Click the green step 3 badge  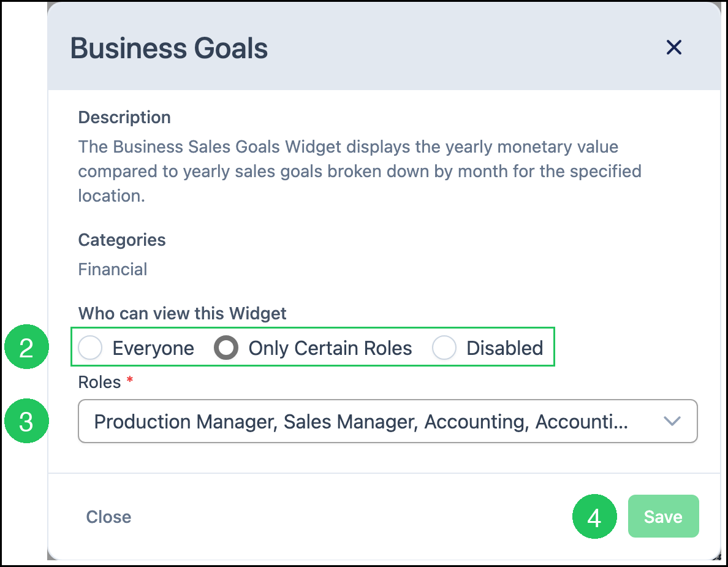[x=26, y=421]
